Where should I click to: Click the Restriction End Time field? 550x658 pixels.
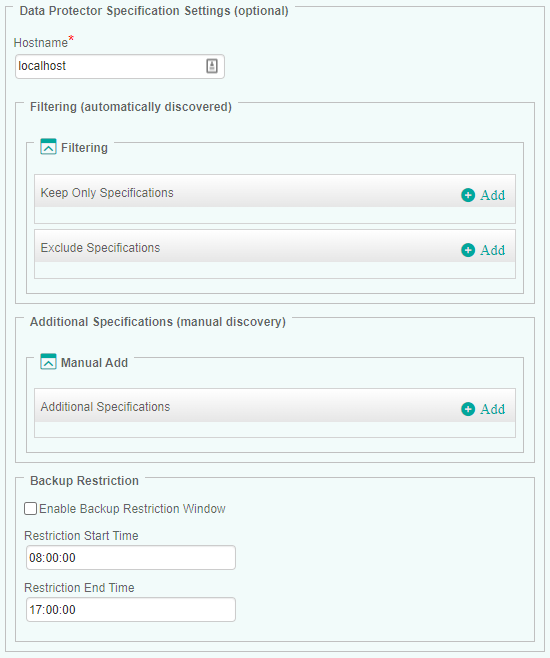point(130,609)
